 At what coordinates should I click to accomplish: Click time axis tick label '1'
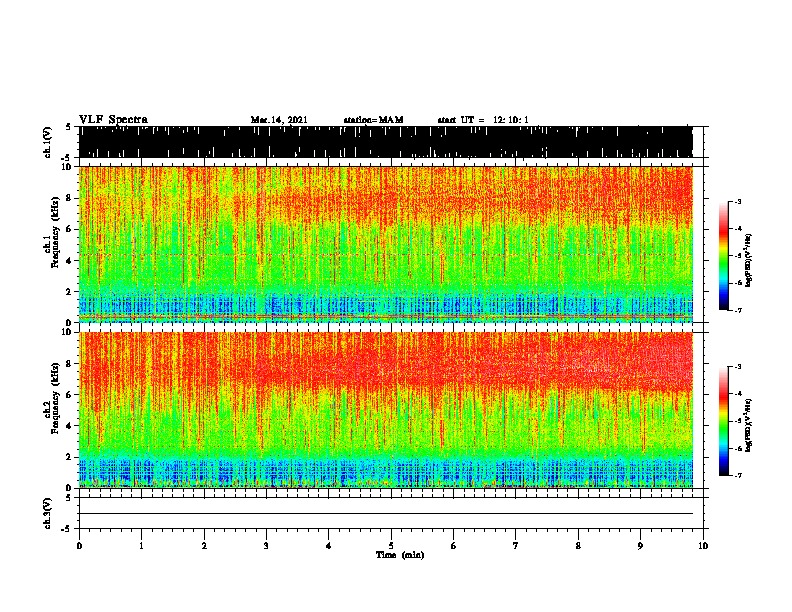click(x=141, y=546)
